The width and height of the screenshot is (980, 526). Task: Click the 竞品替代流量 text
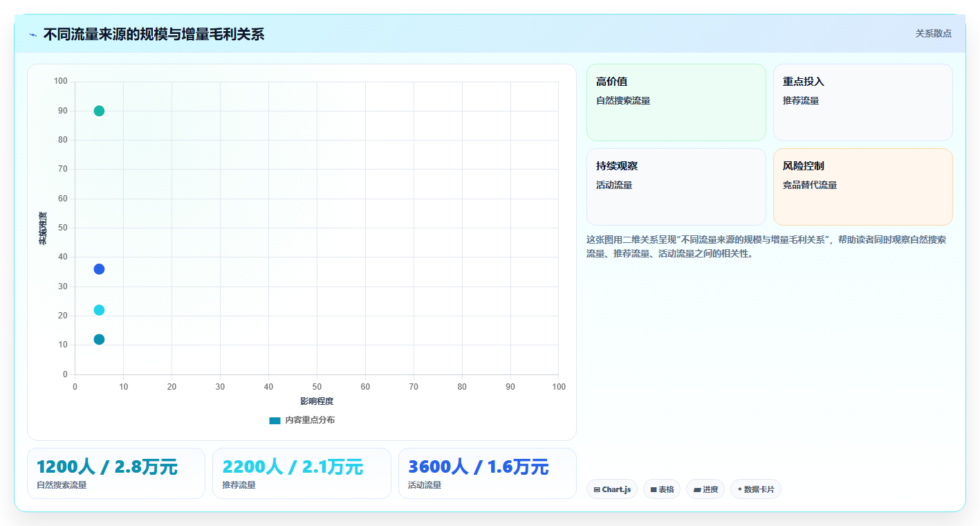point(810,185)
